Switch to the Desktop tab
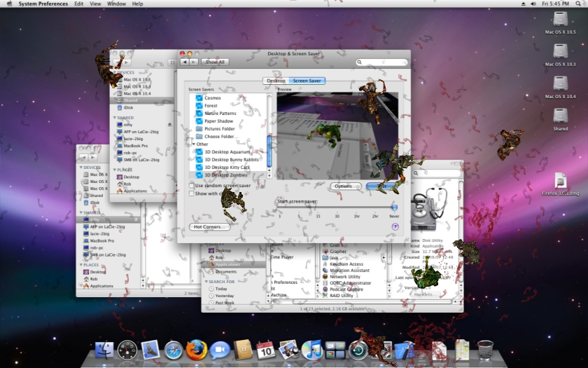The width and height of the screenshot is (588, 368). [276, 81]
